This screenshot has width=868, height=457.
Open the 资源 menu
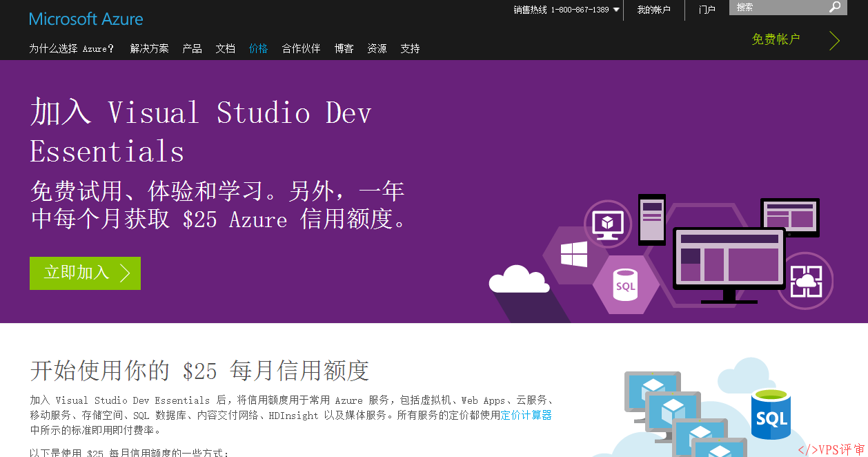click(x=377, y=48)
